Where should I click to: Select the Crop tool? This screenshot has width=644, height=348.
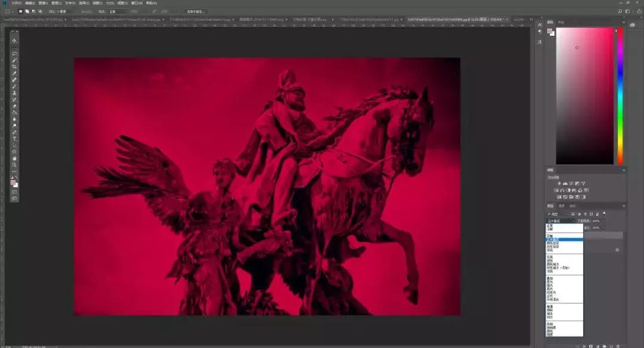point(14,67)
